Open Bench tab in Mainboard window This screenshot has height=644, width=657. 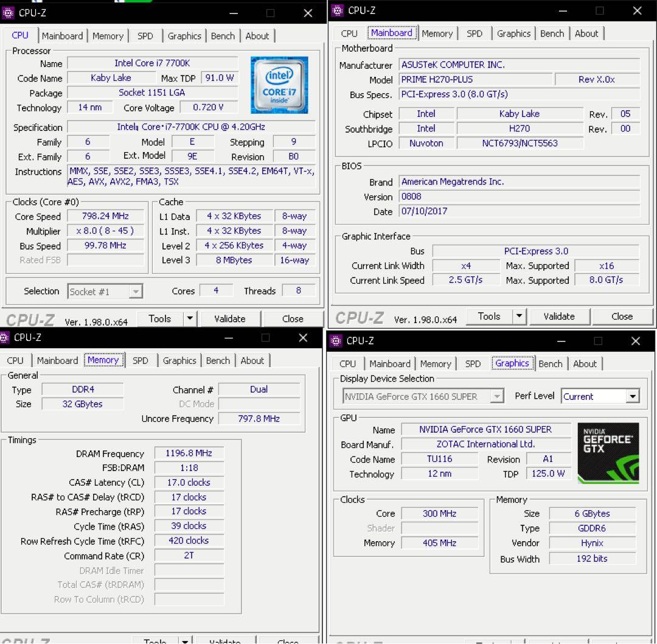552,33
